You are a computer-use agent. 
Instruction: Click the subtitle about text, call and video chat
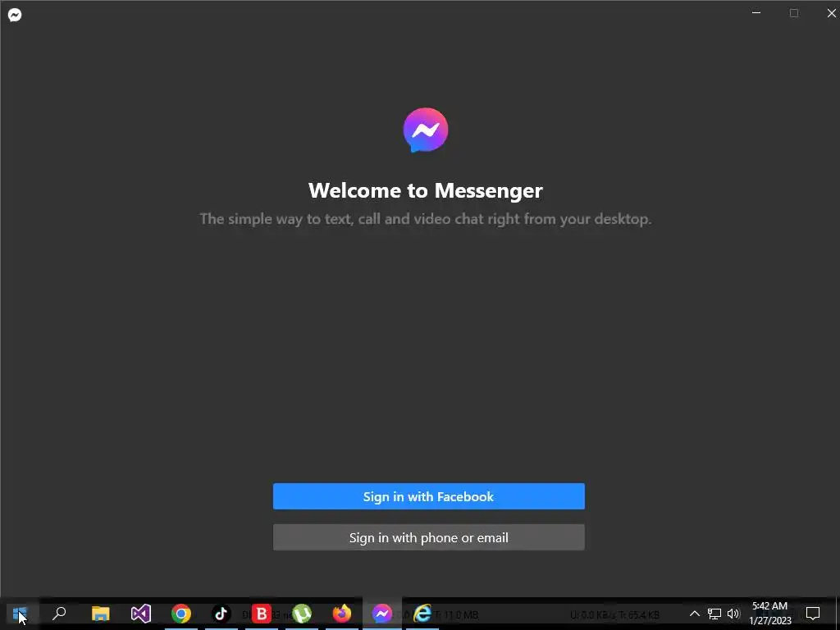[x=426, y=219]
